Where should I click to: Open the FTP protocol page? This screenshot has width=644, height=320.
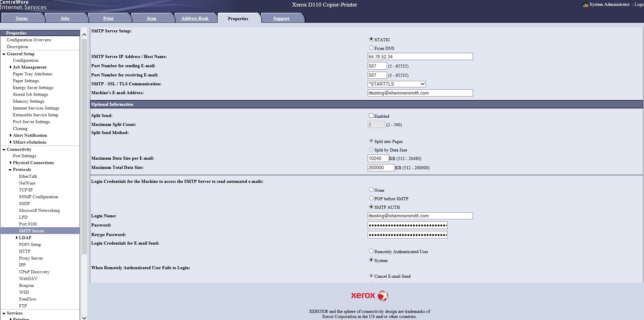tap(23, 306)
